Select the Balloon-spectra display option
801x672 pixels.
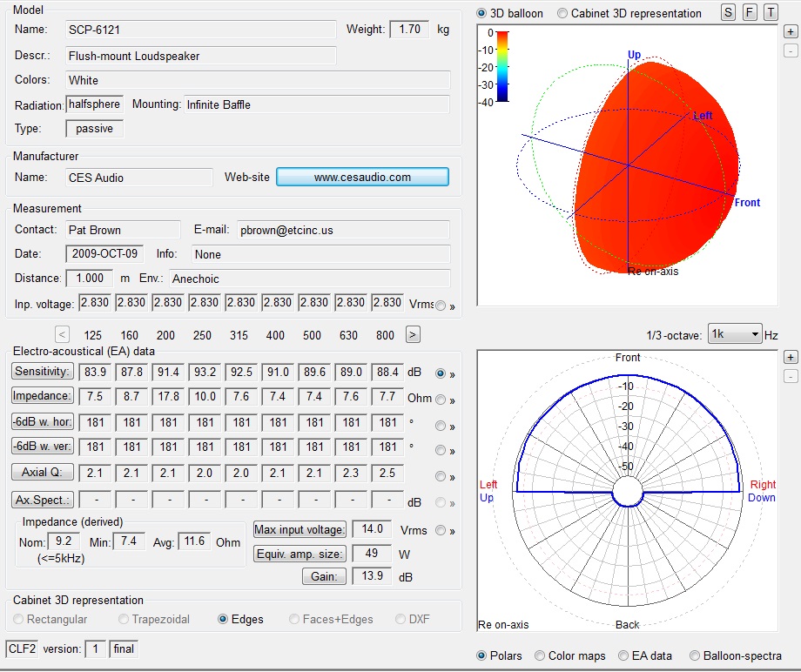(x=695, y=655)
